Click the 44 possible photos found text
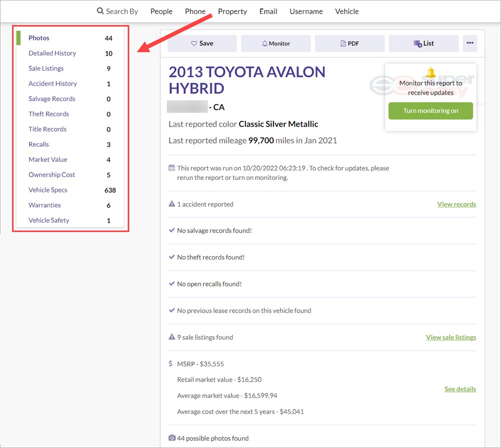 click(x=212, y=438)
